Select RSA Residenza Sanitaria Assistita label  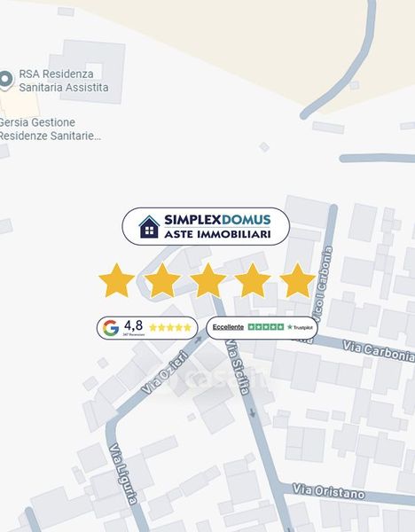pos(64,81)
